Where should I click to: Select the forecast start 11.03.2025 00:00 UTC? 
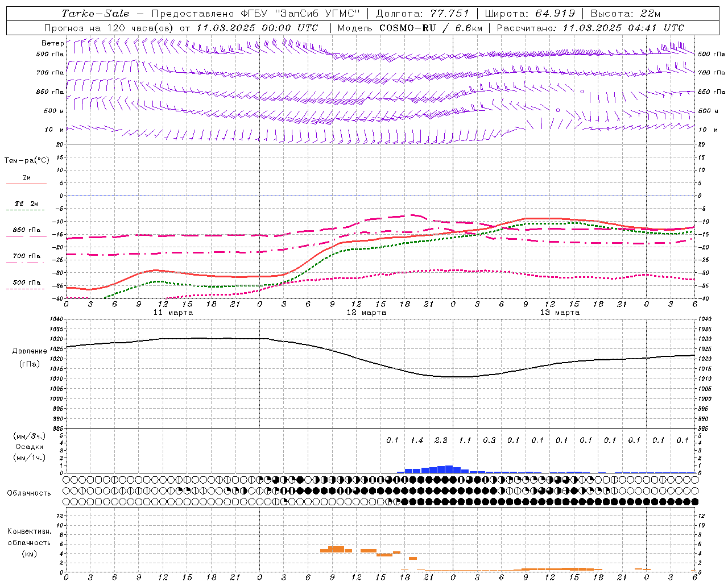pos(257,28)
